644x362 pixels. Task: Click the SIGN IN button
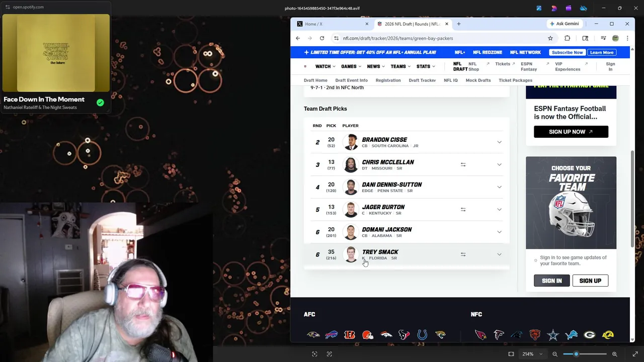pos(552,281)
